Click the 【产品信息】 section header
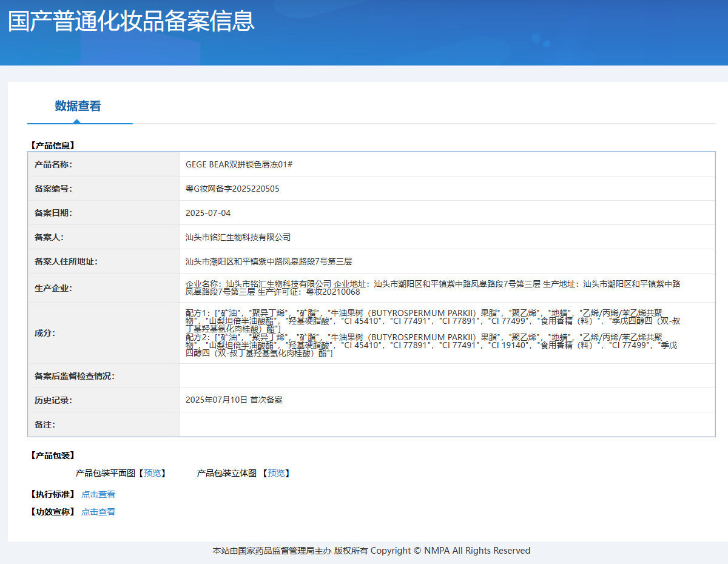The height and width of the screenshot is (564, 728). (52, 146)
